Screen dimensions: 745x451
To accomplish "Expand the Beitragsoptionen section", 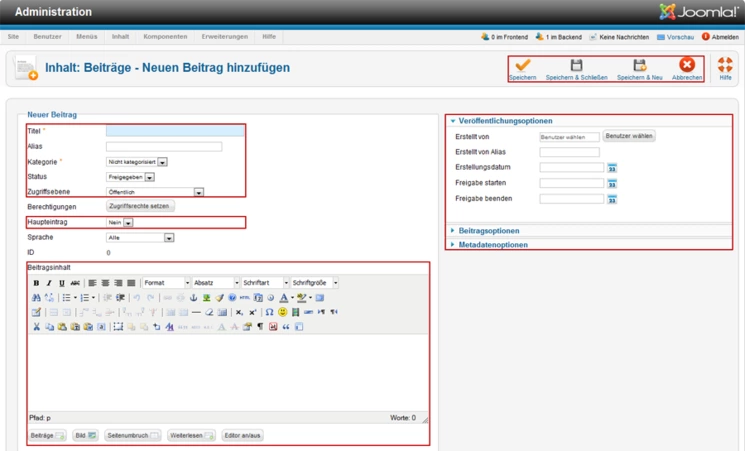I will point(489,231).
